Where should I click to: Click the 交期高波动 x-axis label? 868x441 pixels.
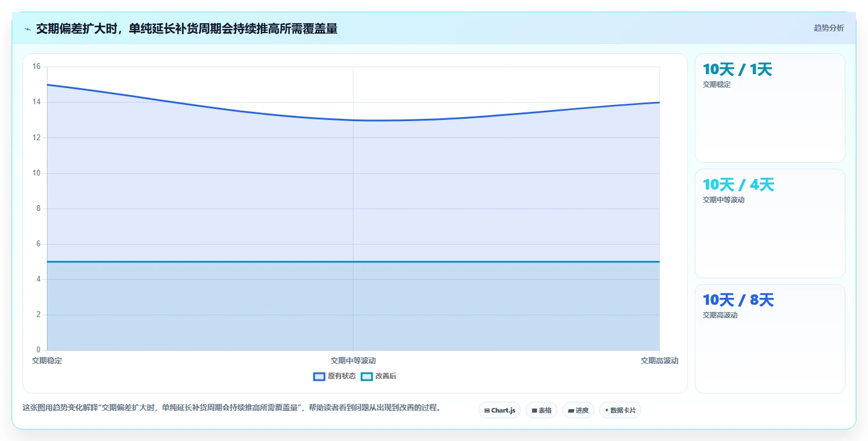pyautogui.click(x=659, y=360)
